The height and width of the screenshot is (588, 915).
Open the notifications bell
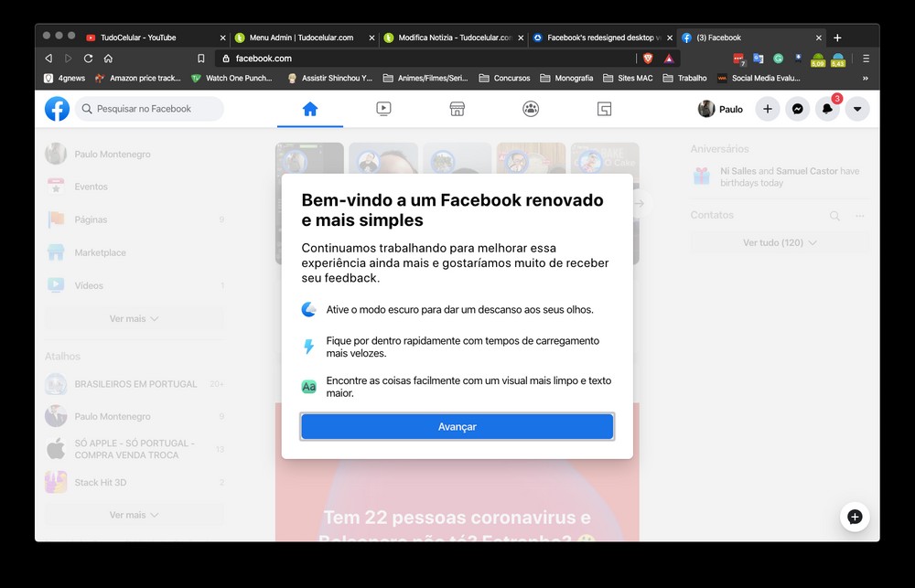827,109
